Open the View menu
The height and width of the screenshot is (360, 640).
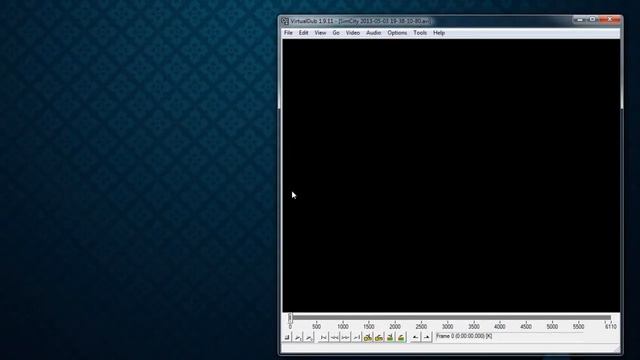(x=320, y=33)
